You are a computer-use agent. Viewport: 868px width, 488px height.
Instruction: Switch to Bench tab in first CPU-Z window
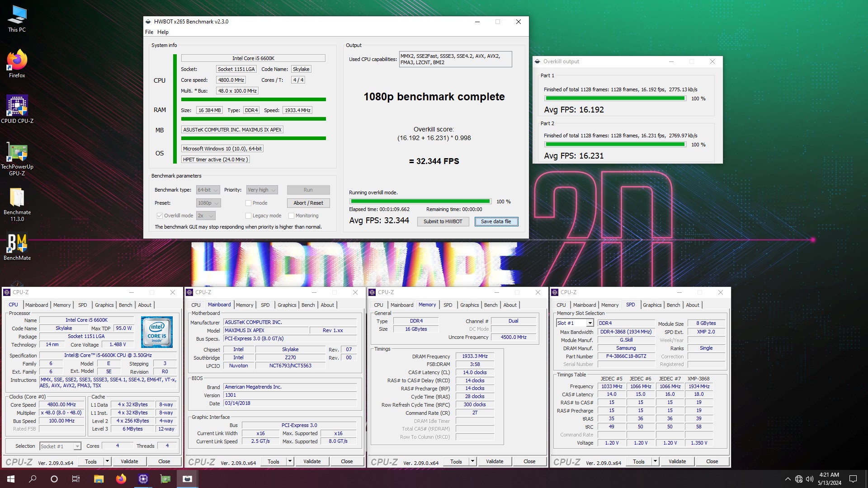[125, 305]
